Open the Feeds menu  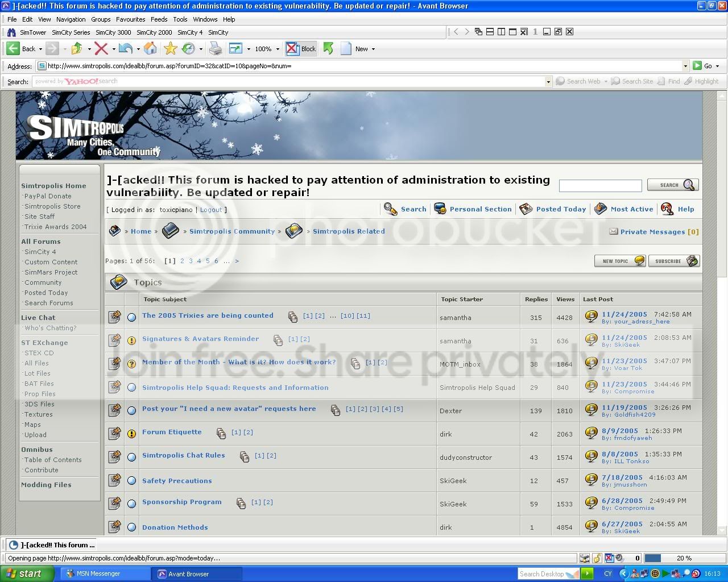159,19
